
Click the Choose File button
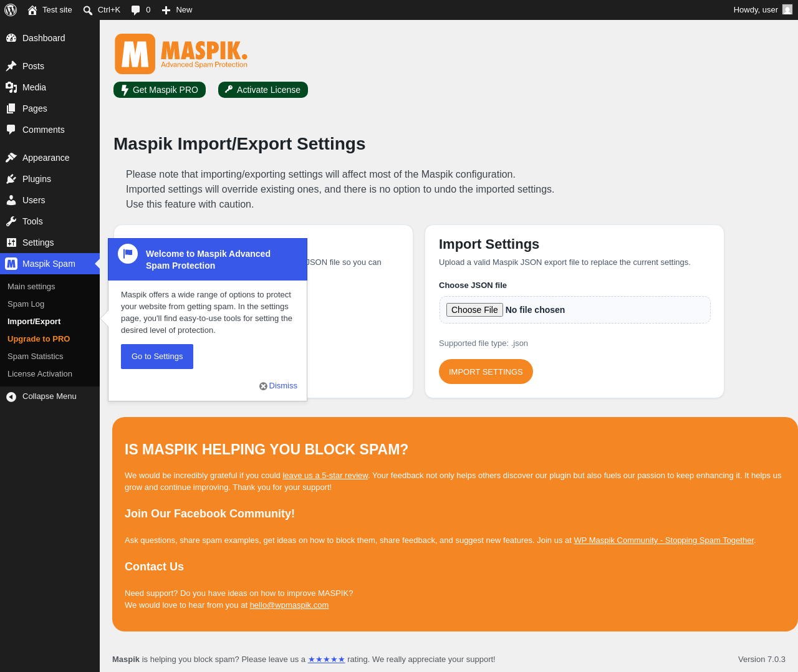(x=474, y=310)
